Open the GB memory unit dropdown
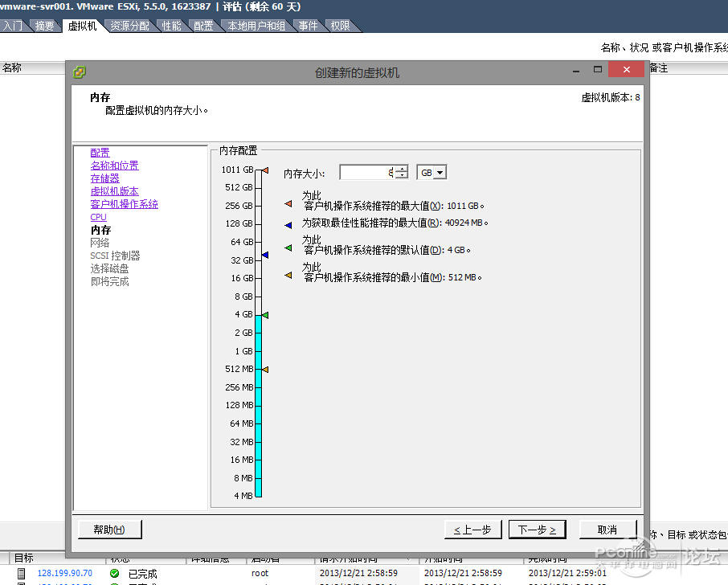This screenshot has width=728, height=585. click(x=440, y=173)
